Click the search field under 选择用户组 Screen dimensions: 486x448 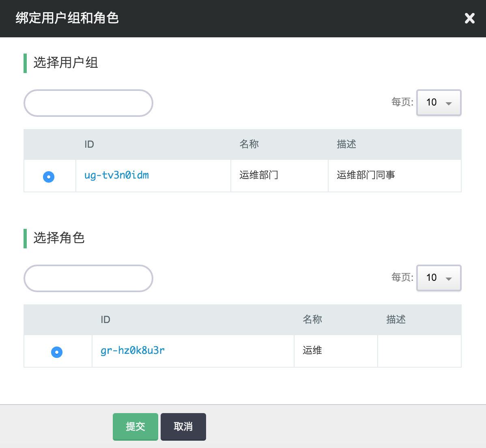pos(88,103)
